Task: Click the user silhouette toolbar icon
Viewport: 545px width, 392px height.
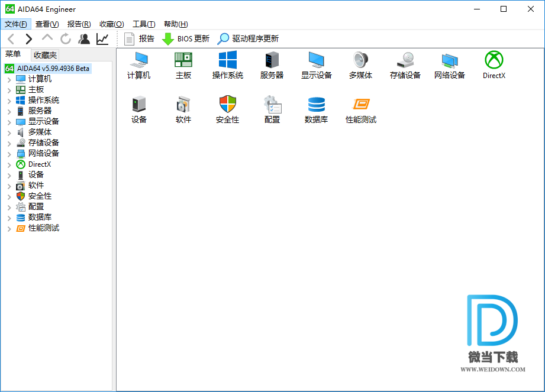Action: coord(84,39)
